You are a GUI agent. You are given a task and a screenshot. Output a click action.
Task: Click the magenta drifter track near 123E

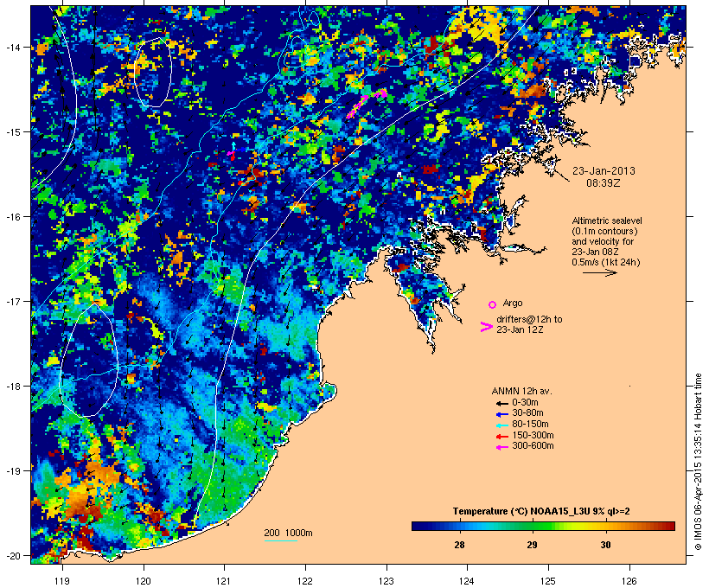pos(367,103)
